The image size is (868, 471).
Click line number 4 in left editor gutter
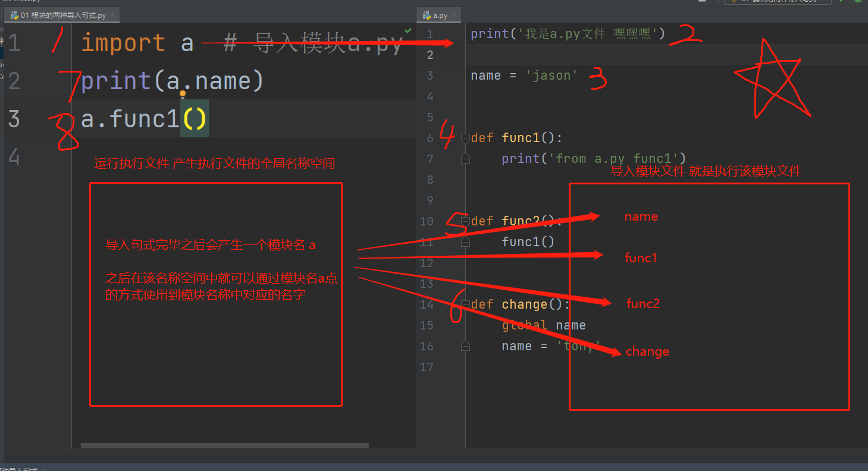[14, 157]
